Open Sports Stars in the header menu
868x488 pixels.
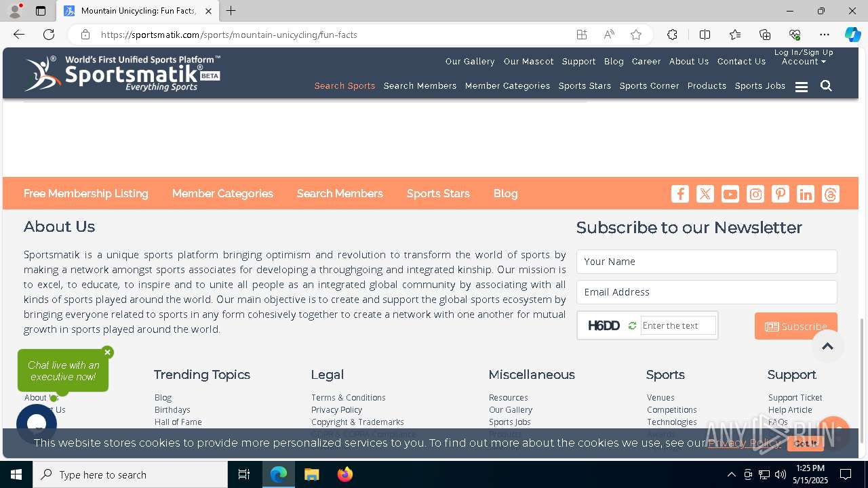point(585,86)
